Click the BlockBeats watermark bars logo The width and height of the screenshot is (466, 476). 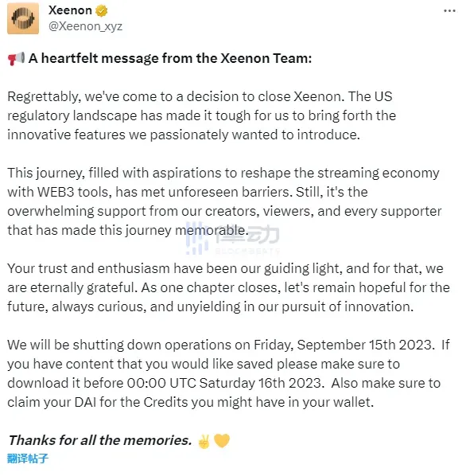click(197, 238)
